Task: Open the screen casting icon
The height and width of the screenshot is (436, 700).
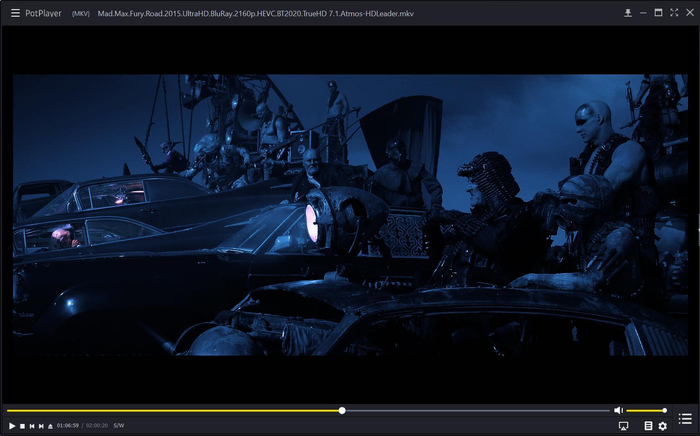Action: pyautogui.click(x=624, y=426)
